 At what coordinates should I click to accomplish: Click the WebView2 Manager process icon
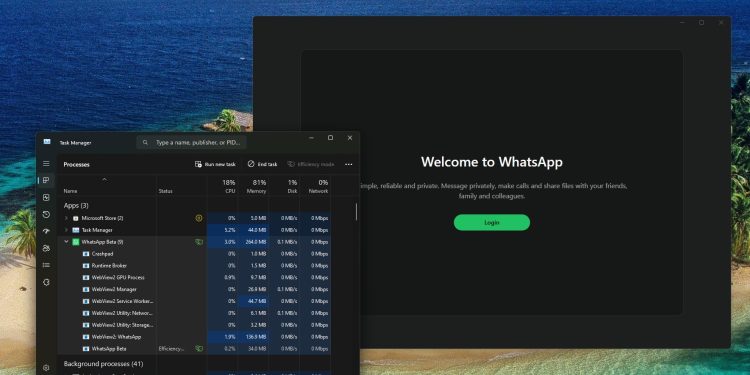point(86,289)
